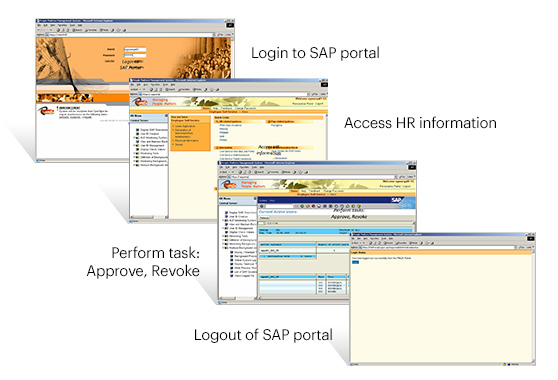Click Change Password in the HR information window

245,108
